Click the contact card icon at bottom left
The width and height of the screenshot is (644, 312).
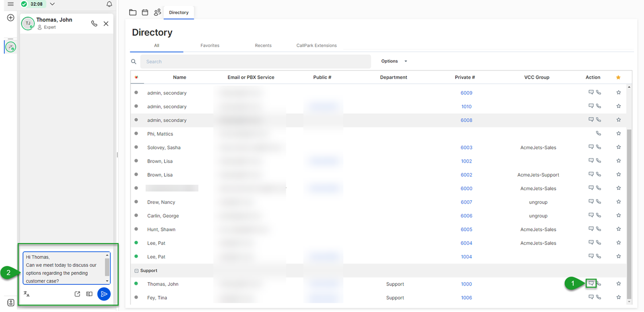coord(11,303)
